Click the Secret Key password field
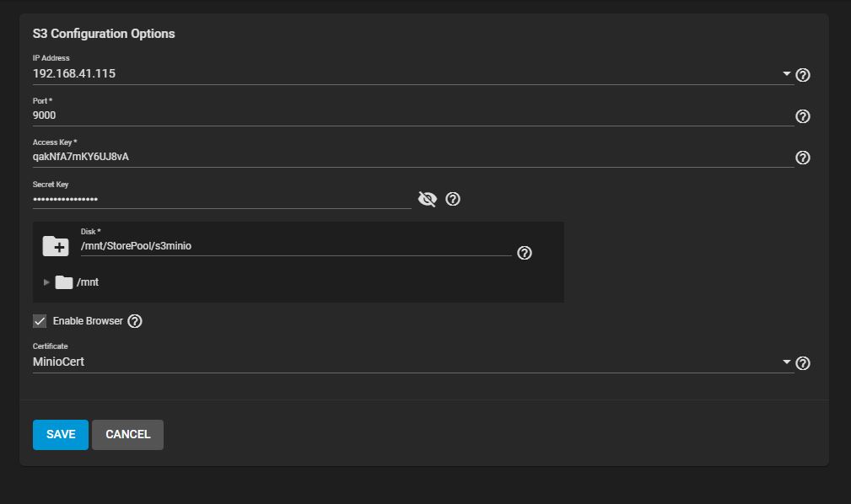851x504 pixels. [222, 199]
